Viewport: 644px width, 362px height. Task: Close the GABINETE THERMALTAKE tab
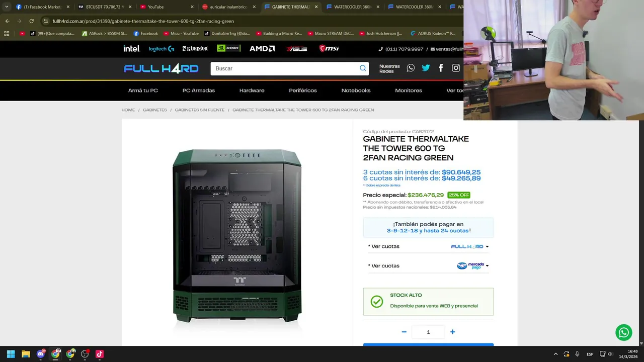[316, 7]
